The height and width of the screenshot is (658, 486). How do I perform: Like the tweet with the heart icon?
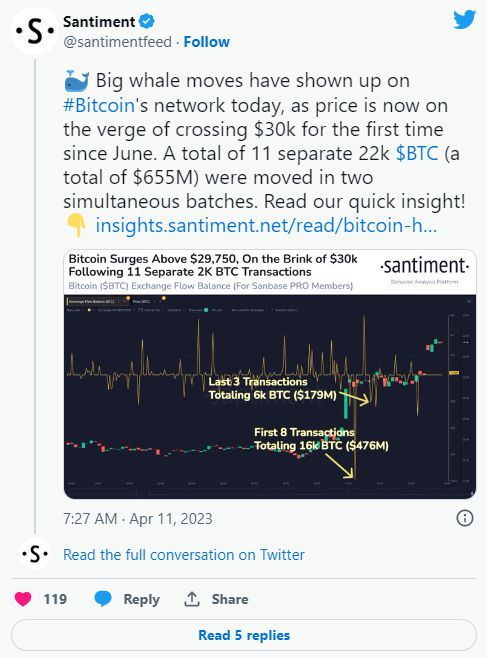click(23, 599)
